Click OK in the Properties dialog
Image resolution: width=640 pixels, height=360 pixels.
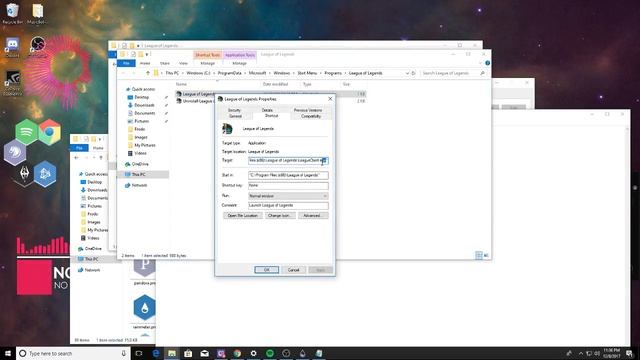[x=267, y=270]
